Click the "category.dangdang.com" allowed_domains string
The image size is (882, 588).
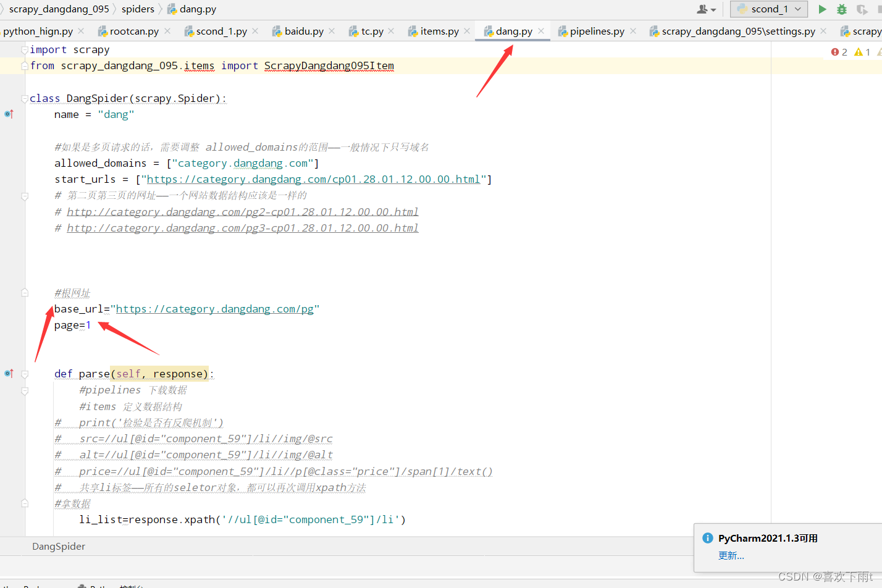point(243,163)
